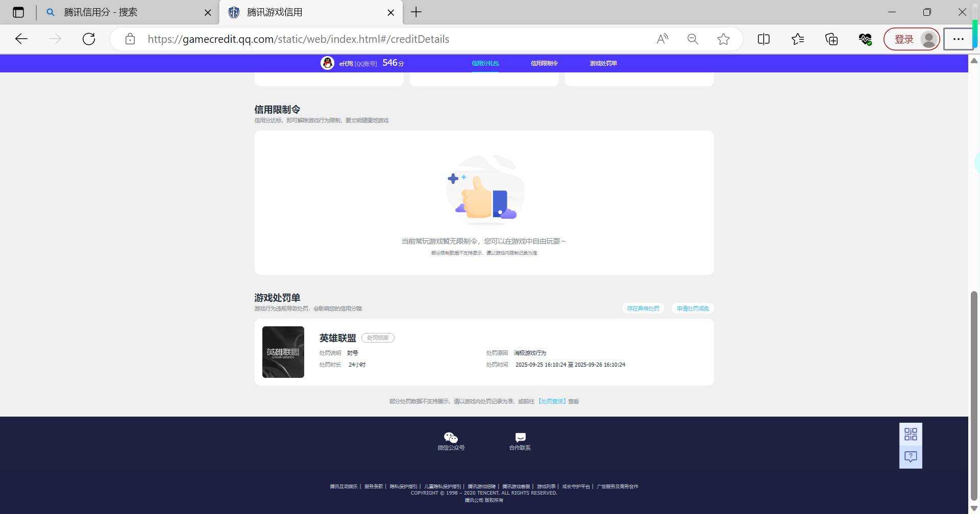Image resolution: width=980 pixels, height=514 pixels.
Task: Click the thumbs-up illustration image
Action: 485,190
